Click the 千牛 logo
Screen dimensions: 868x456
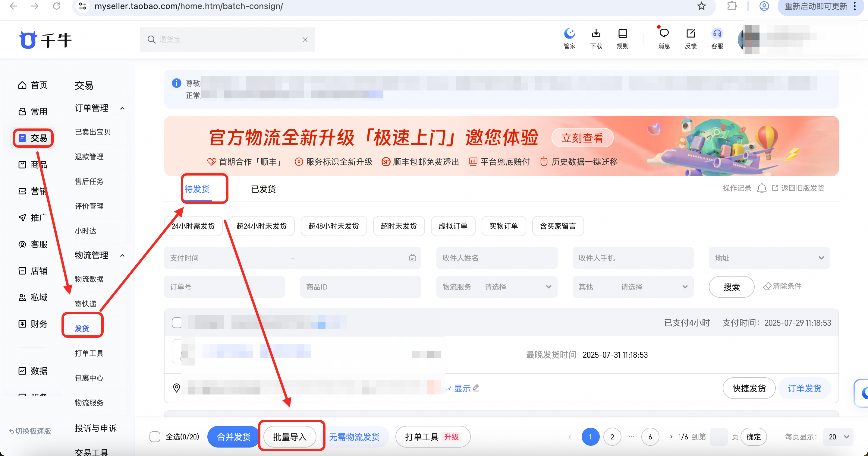pos(45,40)
